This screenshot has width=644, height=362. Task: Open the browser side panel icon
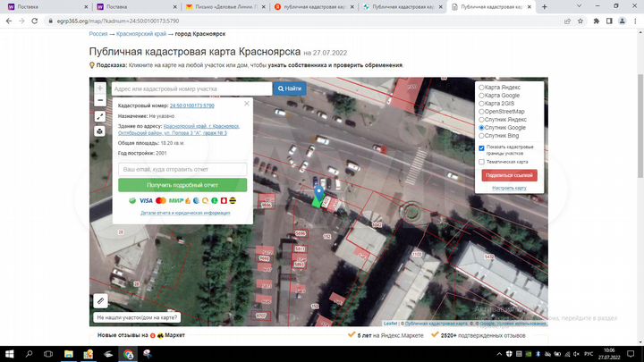coord(609,21)
